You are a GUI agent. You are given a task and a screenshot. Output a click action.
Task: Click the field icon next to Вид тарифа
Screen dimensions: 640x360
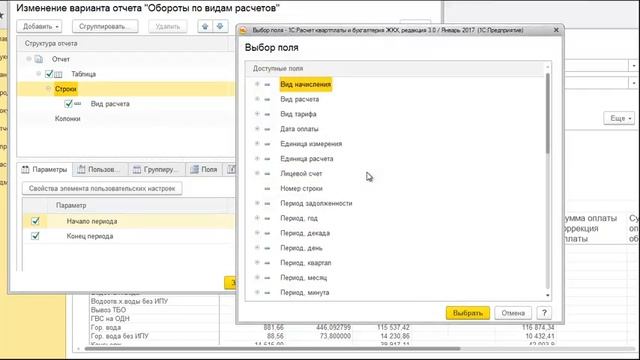click(x=267, y=114)
